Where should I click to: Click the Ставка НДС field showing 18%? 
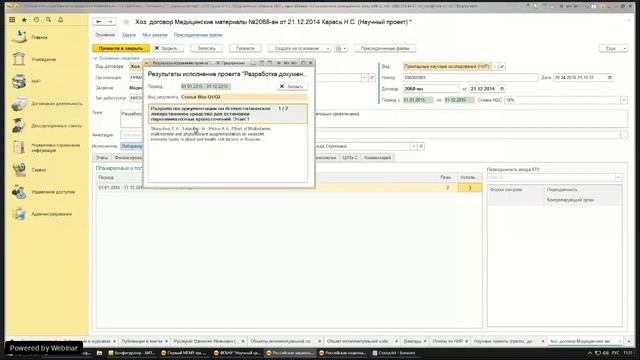tap(562, 100)
